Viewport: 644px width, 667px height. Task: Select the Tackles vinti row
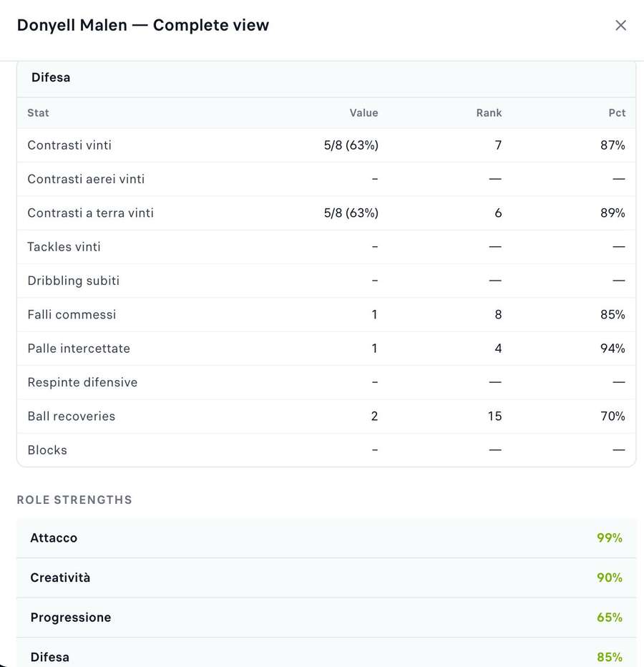pos(326,247)
